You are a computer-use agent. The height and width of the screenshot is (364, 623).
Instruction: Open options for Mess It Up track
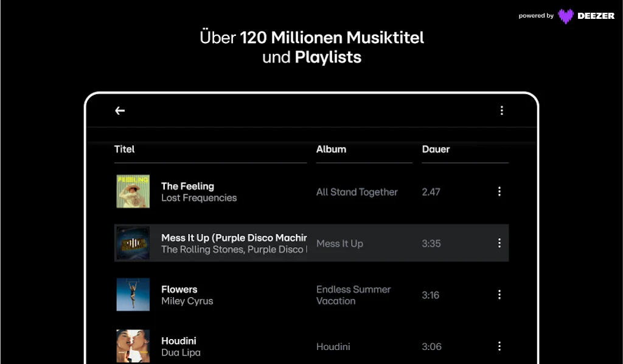tap(499, 243)
